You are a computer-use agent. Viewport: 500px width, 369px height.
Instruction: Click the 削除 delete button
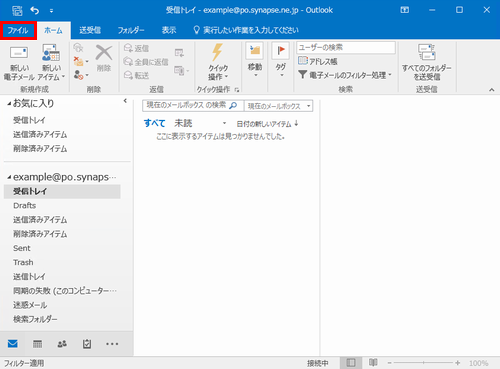104,58
